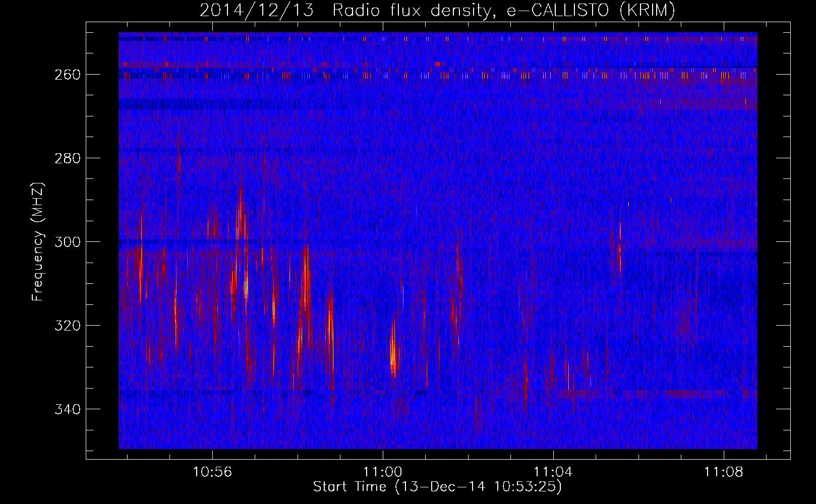Click the isolated burst after 11:05 near 300 MHz

tap(619, 247)
